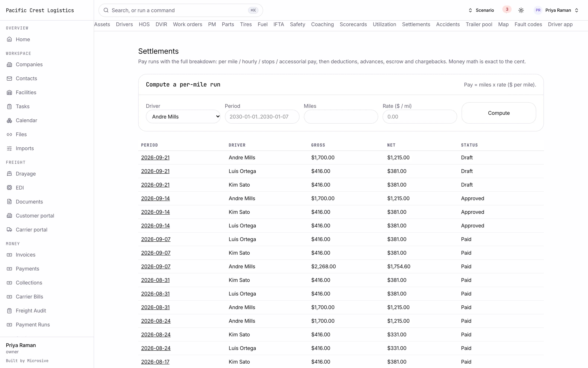
Task: Click the Documents file icon
Action: [x=9, y=202]
